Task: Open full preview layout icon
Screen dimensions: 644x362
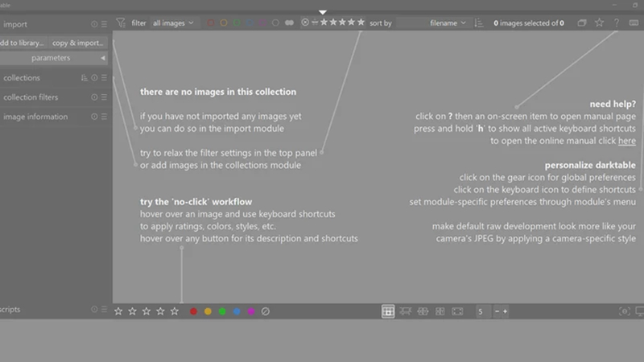Action: (x=457, y=311)
